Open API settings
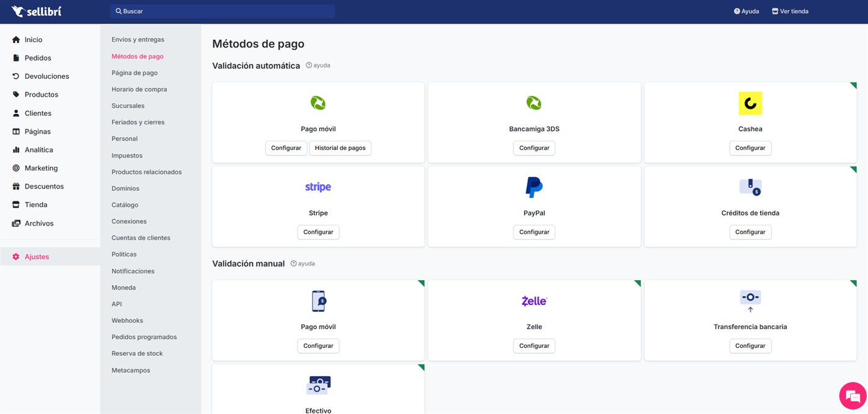Image resolution: width=868 pixels, height=414 pixels. click(x=117, y=304)
